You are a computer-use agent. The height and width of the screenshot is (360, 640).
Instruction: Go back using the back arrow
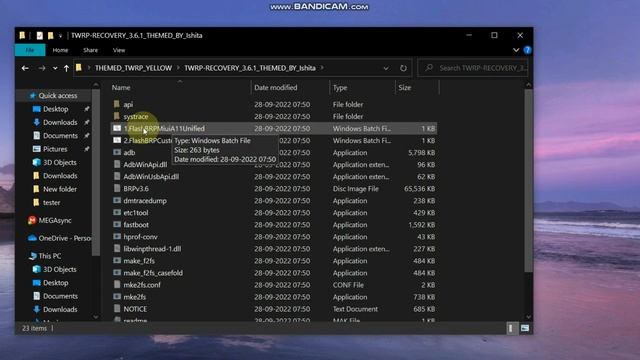tap(25, 68)
